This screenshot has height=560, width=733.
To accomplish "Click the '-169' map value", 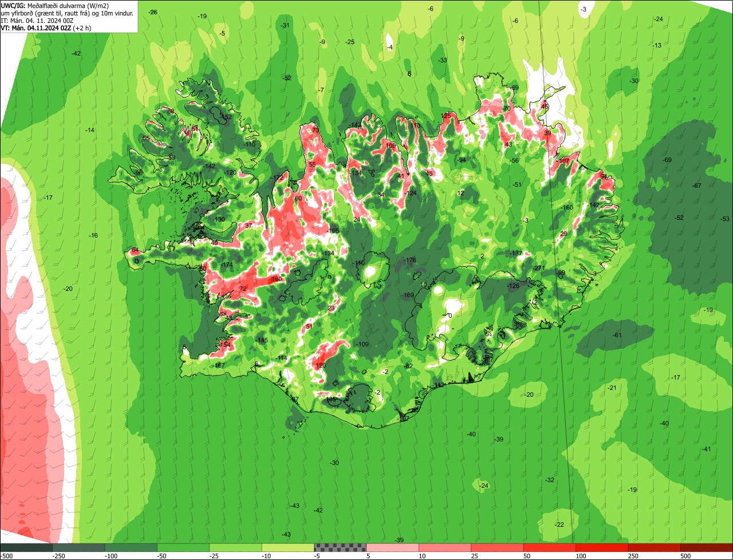I will [407, 295].
